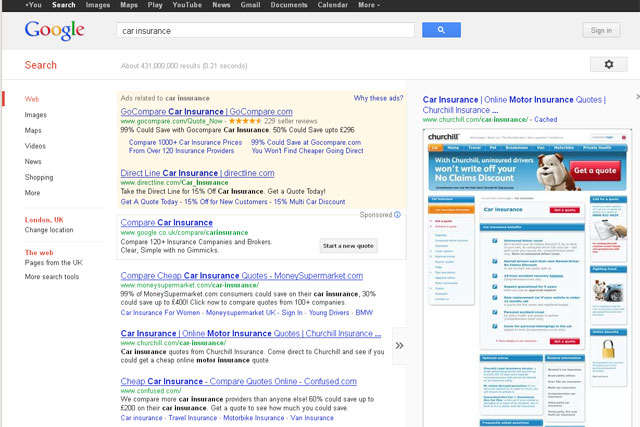
Task: Click the blue magnifier search button
Action: 441,30
